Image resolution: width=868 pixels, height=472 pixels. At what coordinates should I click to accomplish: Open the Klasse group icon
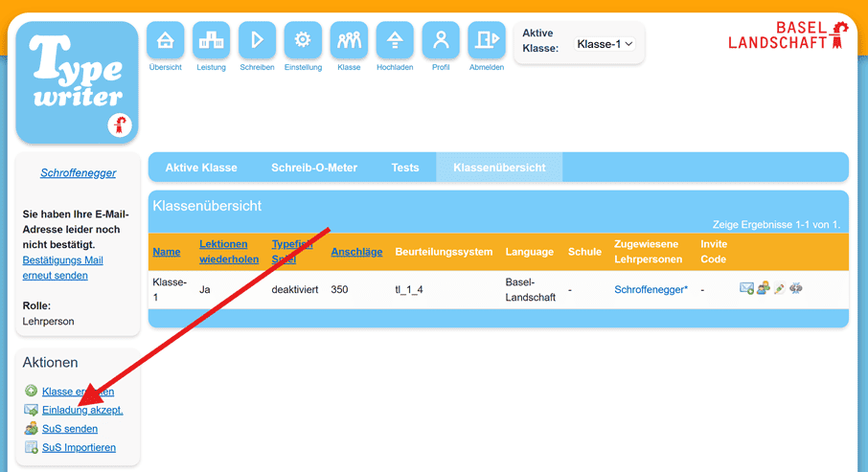(349, 40)
